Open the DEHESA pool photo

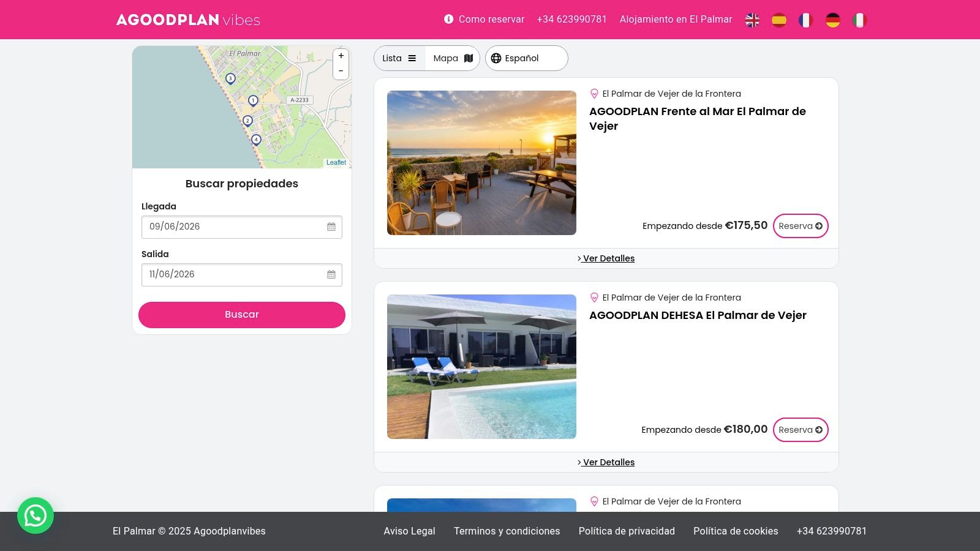[x=481, y=367]
